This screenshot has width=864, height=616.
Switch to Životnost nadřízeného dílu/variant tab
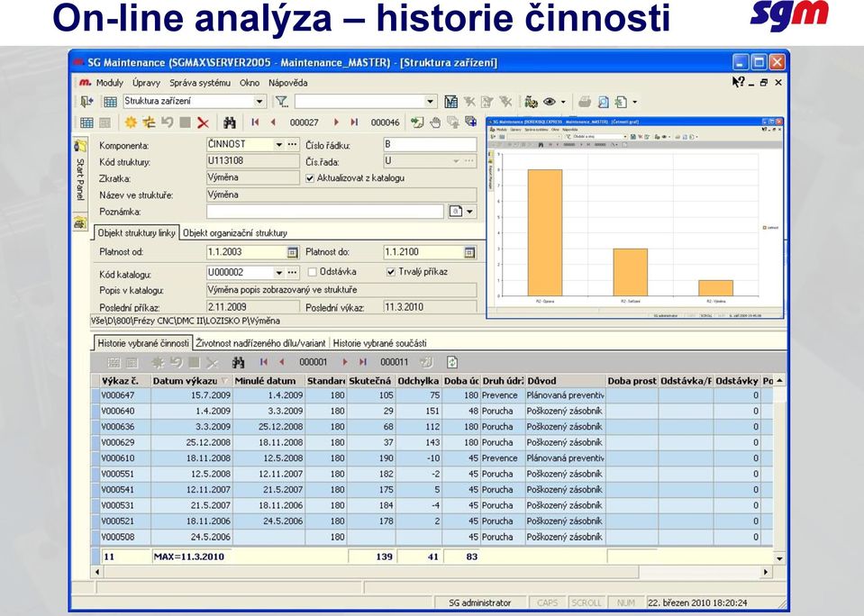coord(260,343)
